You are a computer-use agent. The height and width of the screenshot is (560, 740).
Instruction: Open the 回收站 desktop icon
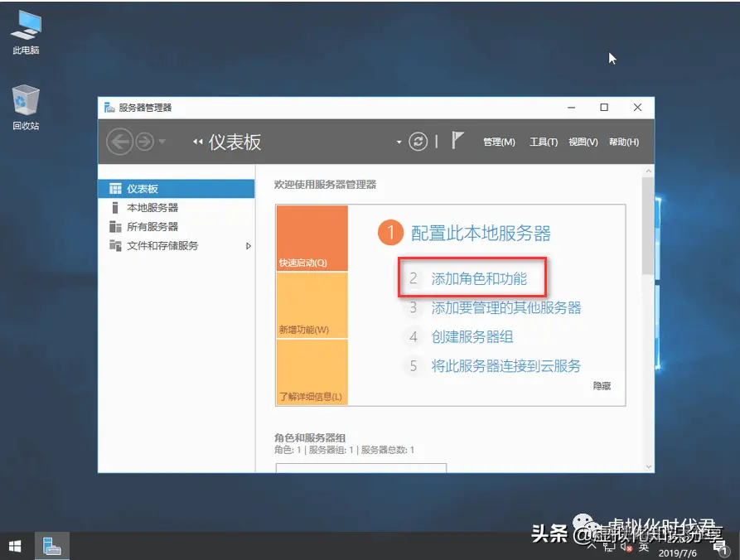click(x=25, y=101)
